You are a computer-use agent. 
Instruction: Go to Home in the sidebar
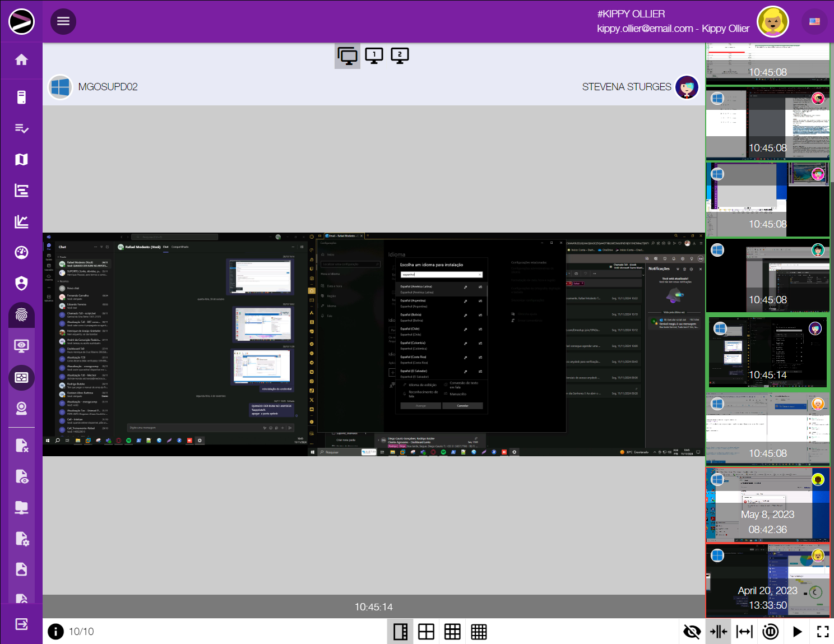click(21, 60)
